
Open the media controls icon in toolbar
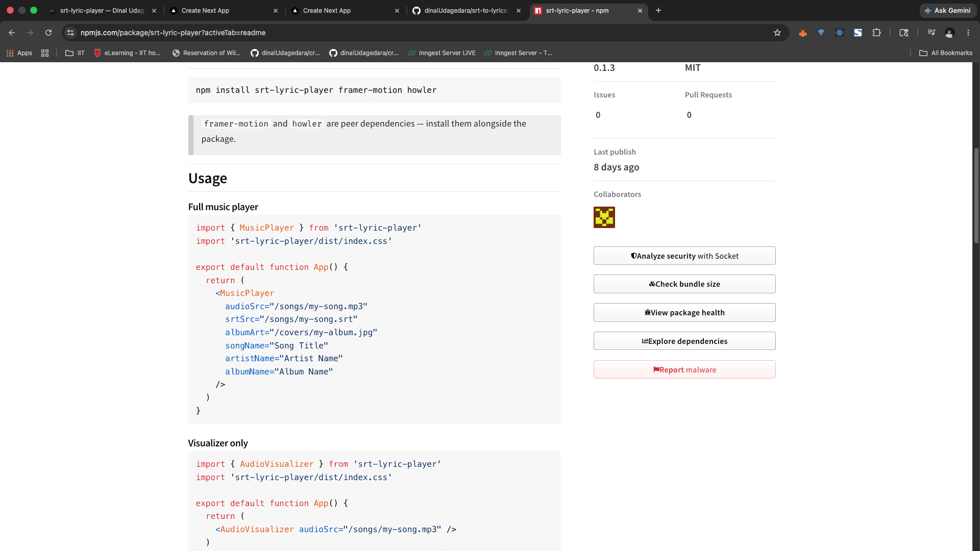pos(932,33)
